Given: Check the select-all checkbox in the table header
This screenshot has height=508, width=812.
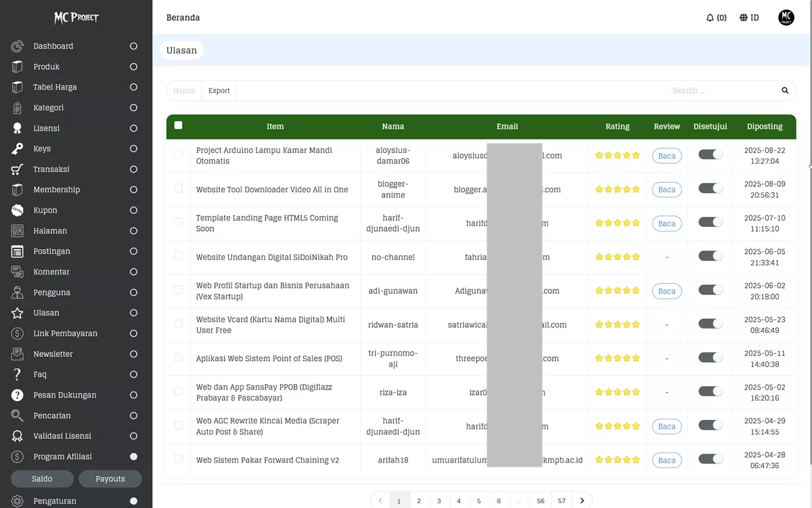Looking at the screenshot, I should (177, 125).
